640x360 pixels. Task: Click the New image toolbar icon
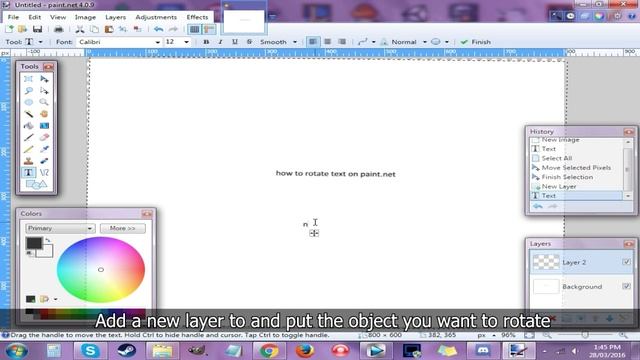point(9,29)
